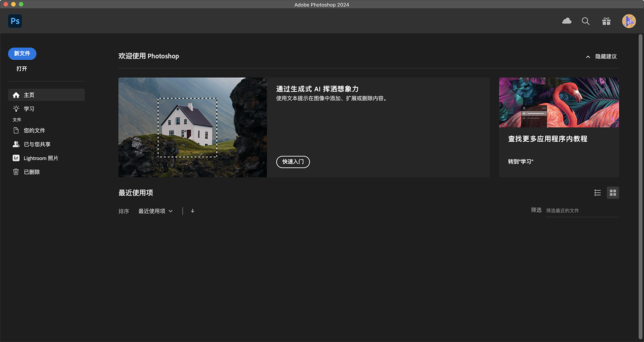The image size is (644, 342).
Task: Select 已与您共享 in the sidebar
Action: (46, 144)
